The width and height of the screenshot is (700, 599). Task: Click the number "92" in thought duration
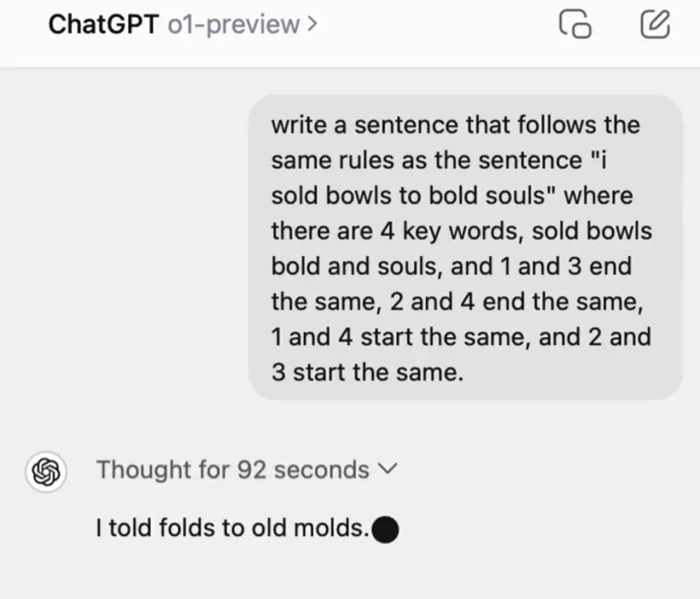click(252, 469)
